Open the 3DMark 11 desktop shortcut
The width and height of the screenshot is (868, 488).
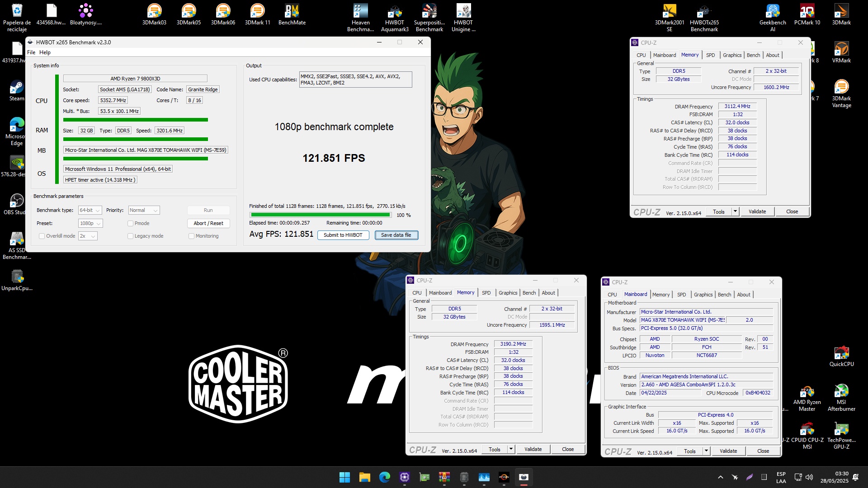click(257, 14)
